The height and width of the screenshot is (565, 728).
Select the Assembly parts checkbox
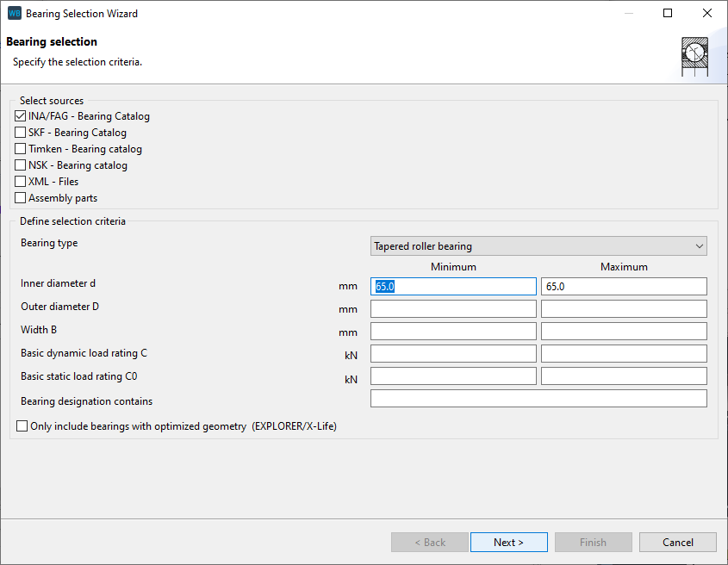click(x=21, y=198)
